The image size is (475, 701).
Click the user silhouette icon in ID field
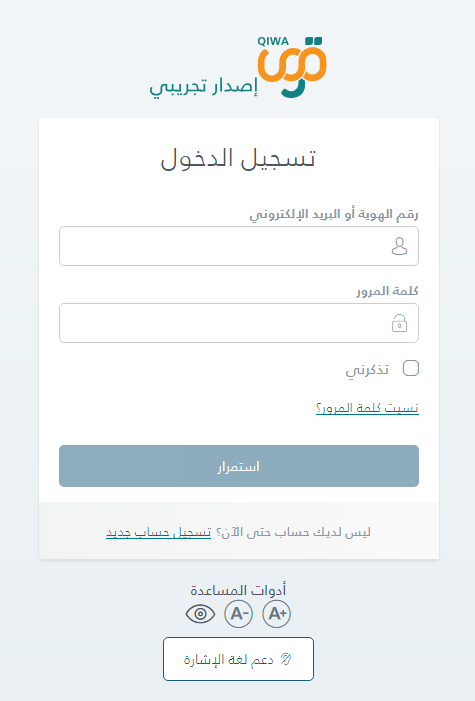point(399,246)
